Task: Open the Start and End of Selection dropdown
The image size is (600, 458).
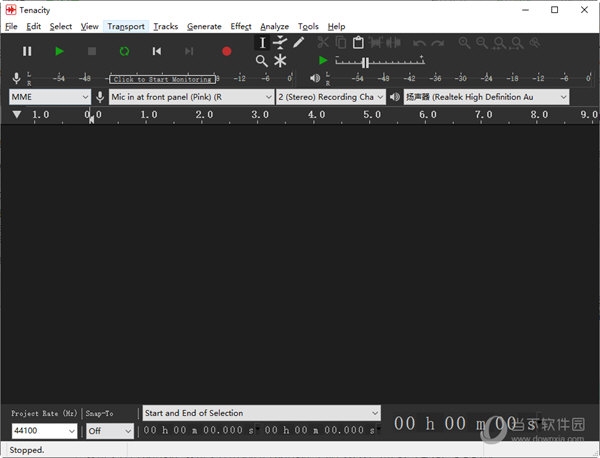Action: (261, 413)
